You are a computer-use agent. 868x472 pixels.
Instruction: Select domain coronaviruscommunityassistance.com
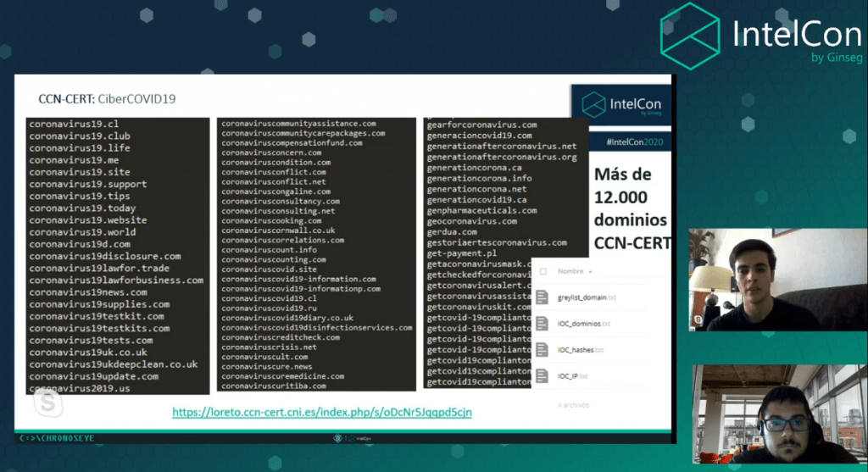pos(299,124)
